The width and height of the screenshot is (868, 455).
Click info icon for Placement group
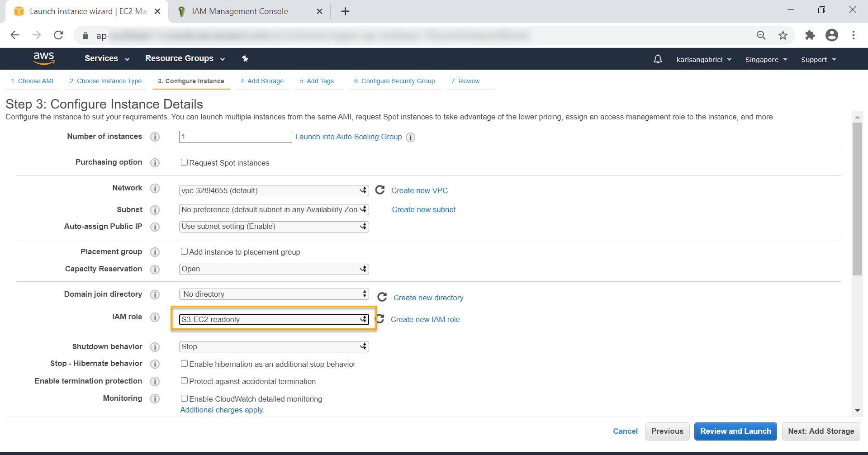pyautogui.click(x=155, y=252)
